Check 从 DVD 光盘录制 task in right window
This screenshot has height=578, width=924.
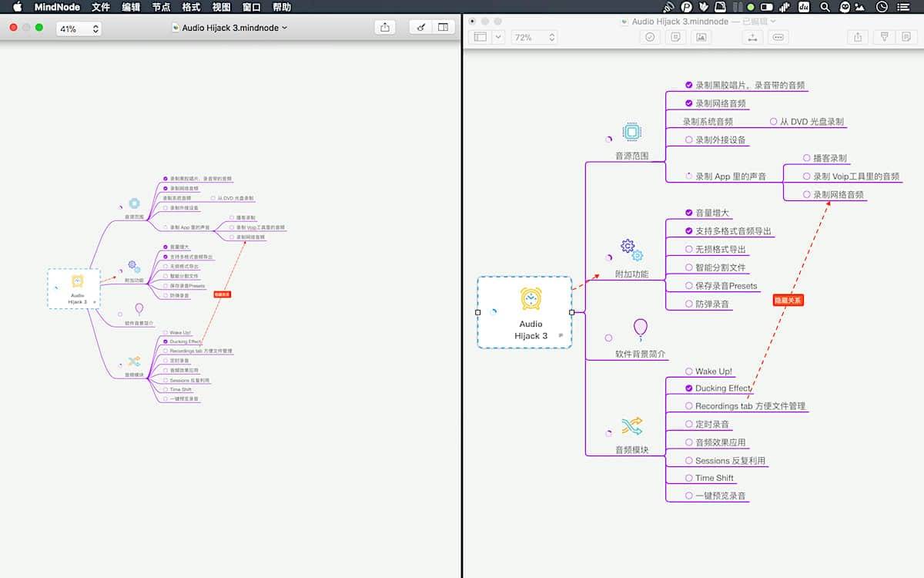click(x=773, y=122)
